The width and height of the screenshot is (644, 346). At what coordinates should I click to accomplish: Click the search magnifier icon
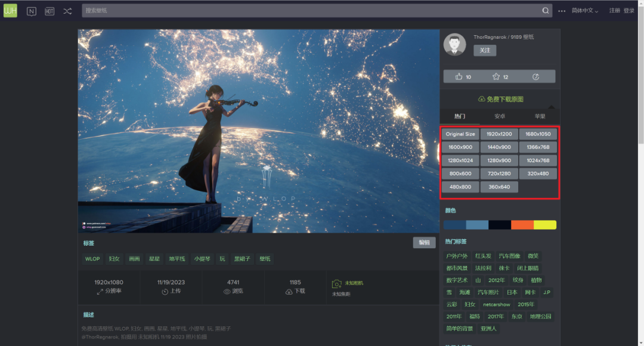coord(546,11)
